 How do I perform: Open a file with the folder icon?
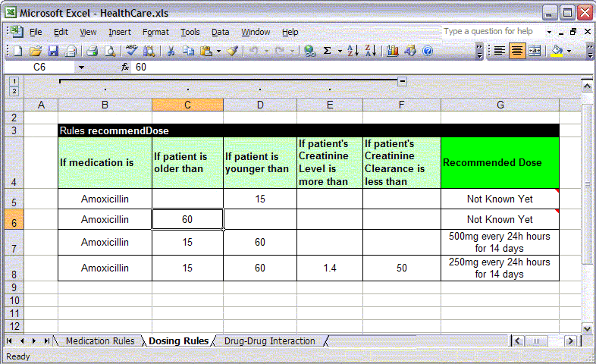coord(36,51)
